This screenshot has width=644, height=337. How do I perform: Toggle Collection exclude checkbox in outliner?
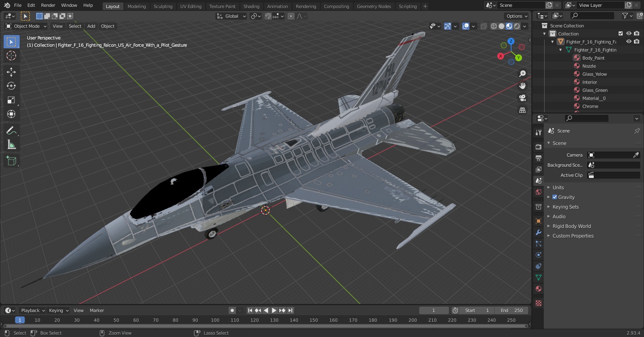click(x=621, y=33)
